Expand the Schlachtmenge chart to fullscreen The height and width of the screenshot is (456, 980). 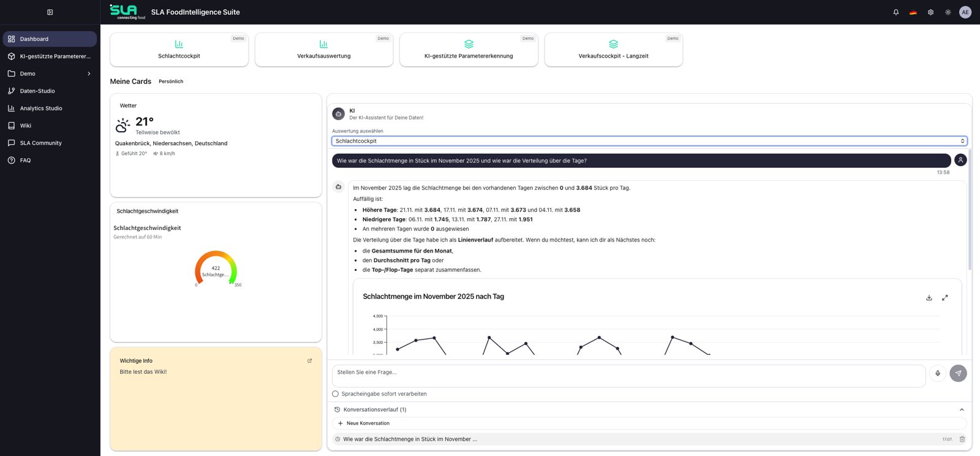(945, 298)
